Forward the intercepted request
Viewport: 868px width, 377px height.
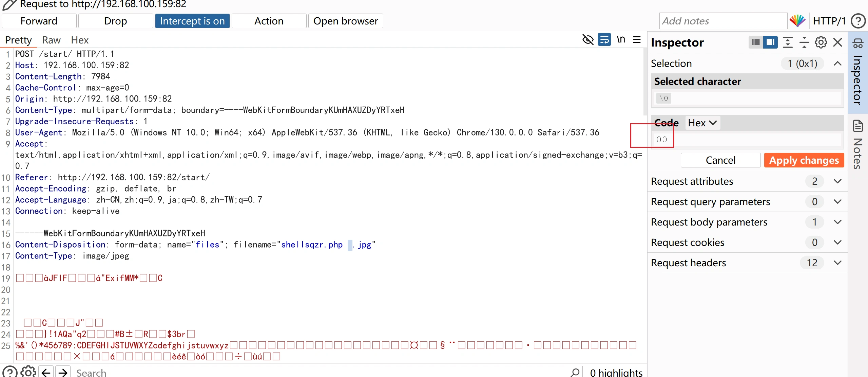39,21
